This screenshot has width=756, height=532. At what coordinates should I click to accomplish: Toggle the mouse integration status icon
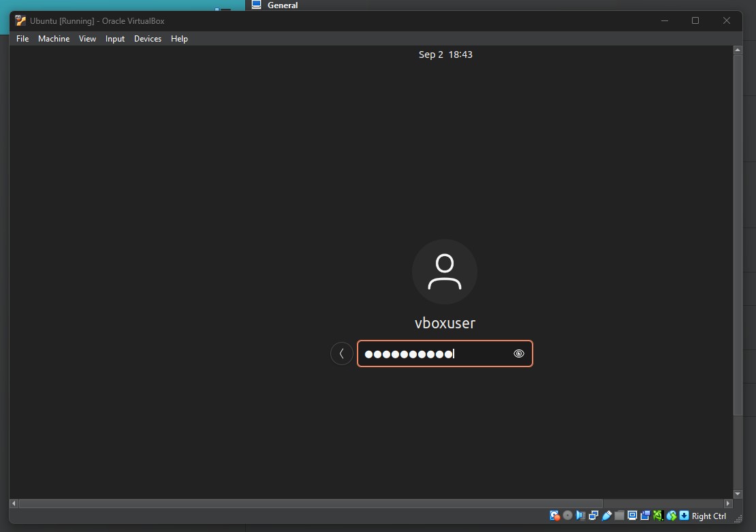point(672,516)
